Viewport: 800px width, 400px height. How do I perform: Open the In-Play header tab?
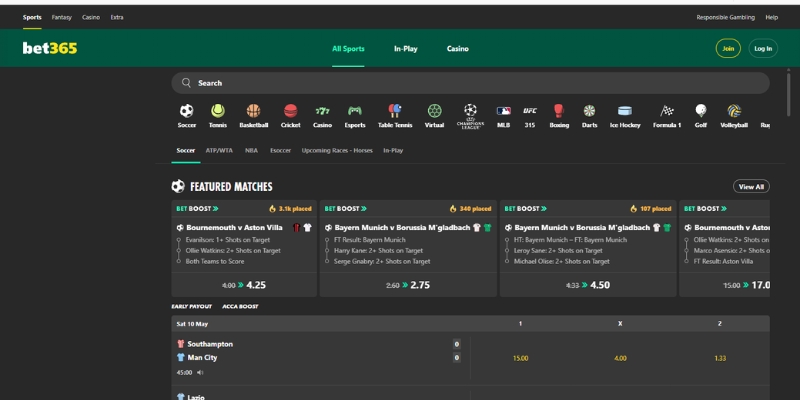coord(406,48)
